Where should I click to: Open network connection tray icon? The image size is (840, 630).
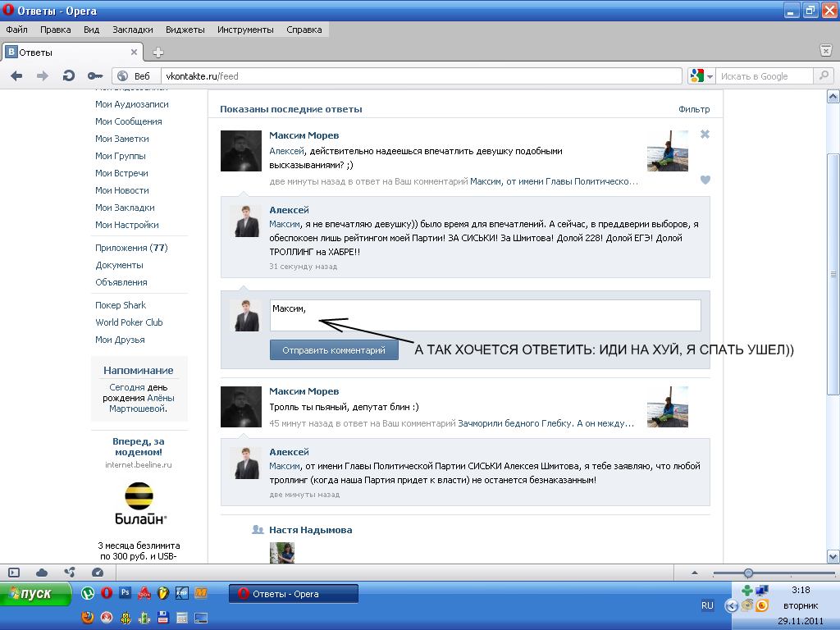pos(762,591)
